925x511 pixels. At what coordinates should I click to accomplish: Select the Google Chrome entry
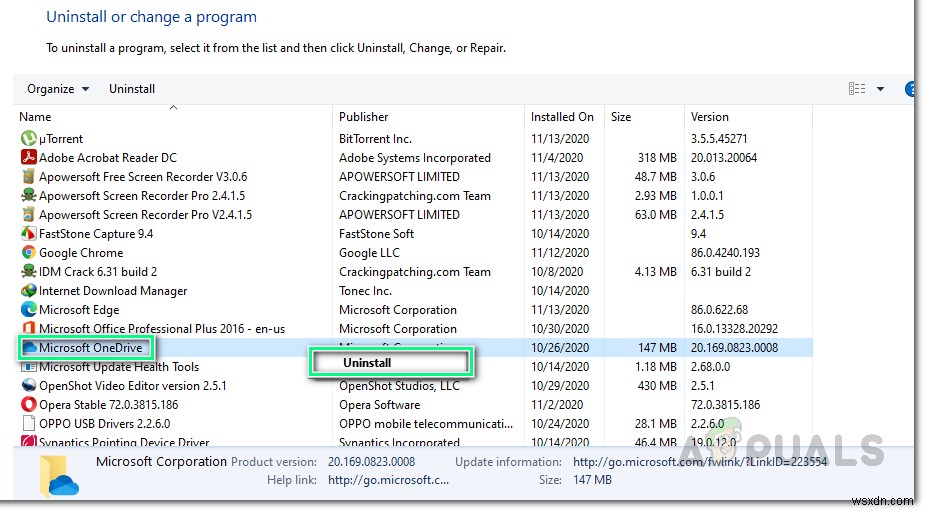pyautogui.click(x=81, y=253)
